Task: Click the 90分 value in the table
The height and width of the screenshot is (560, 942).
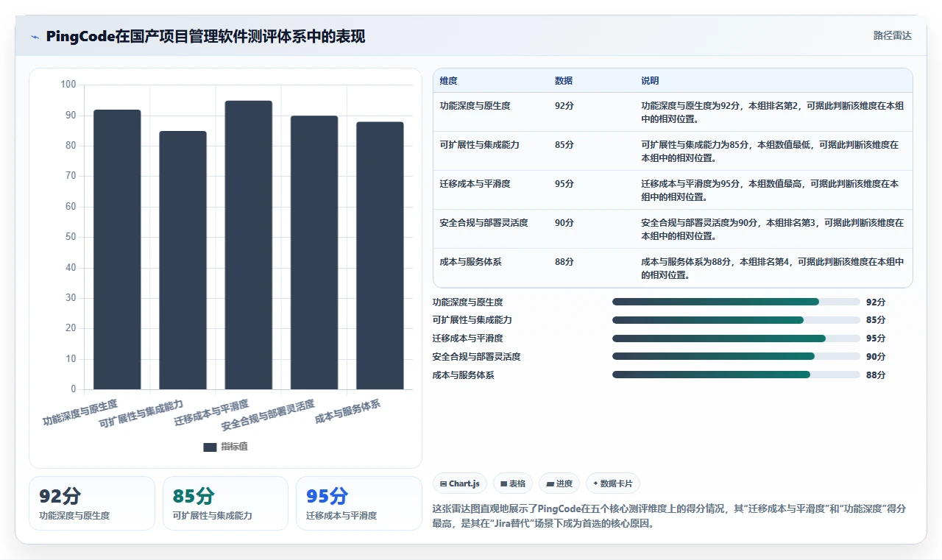Action: click(x=564, y=223)
